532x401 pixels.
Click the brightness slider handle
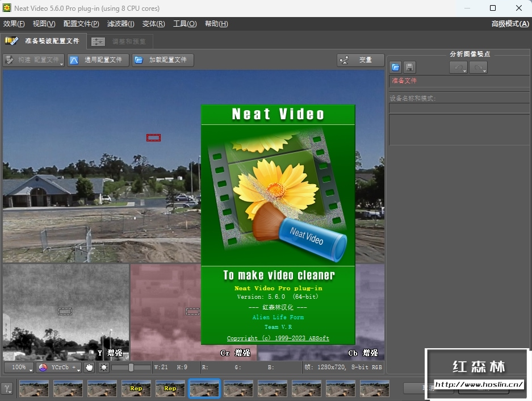click(x=131, y=367)
